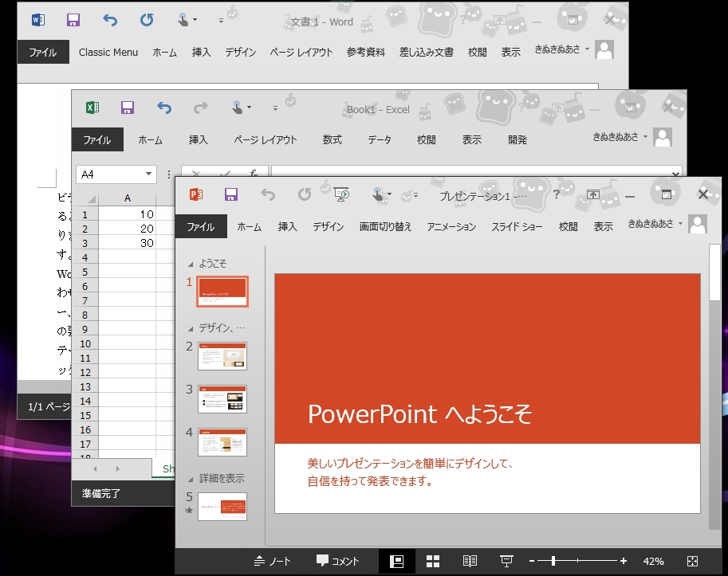Click Save icon in PowerPoint window
The image size is (728, 576).
point(231,194)
